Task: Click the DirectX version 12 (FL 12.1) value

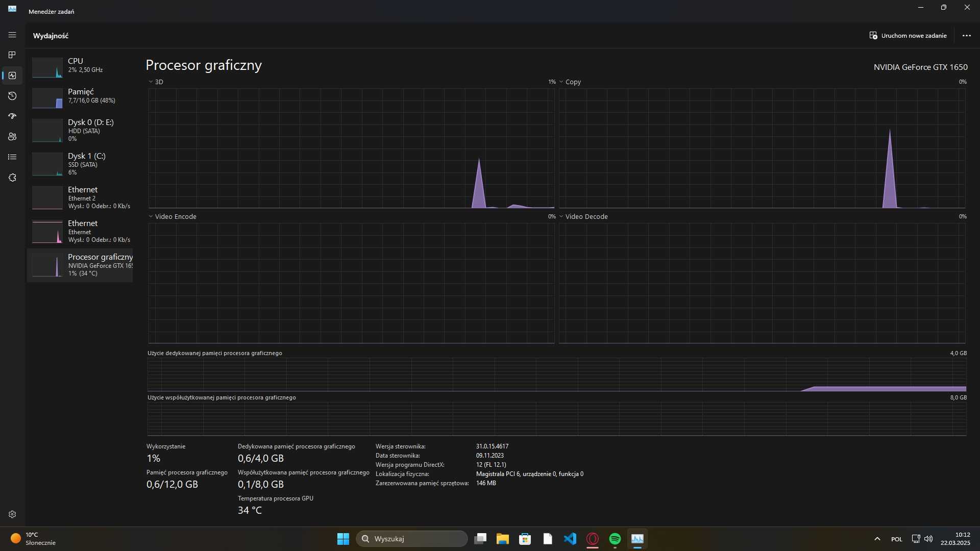Action: point(491,465)
